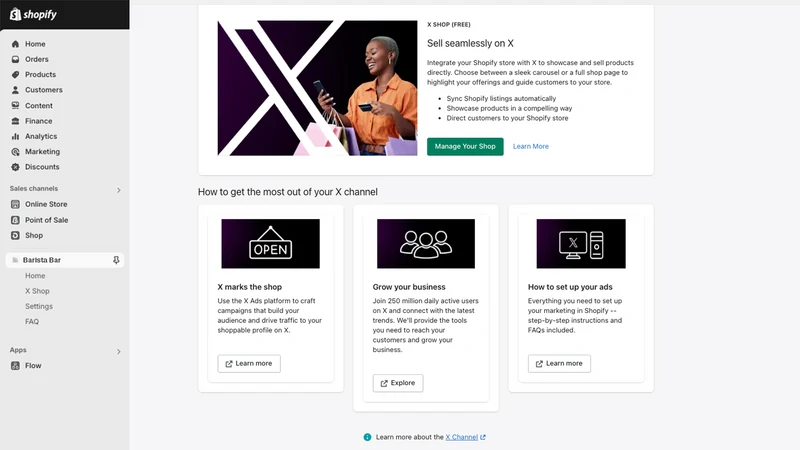The image size is (800, 450).
Task: Click the X shopper promo image
Action: 317,88
